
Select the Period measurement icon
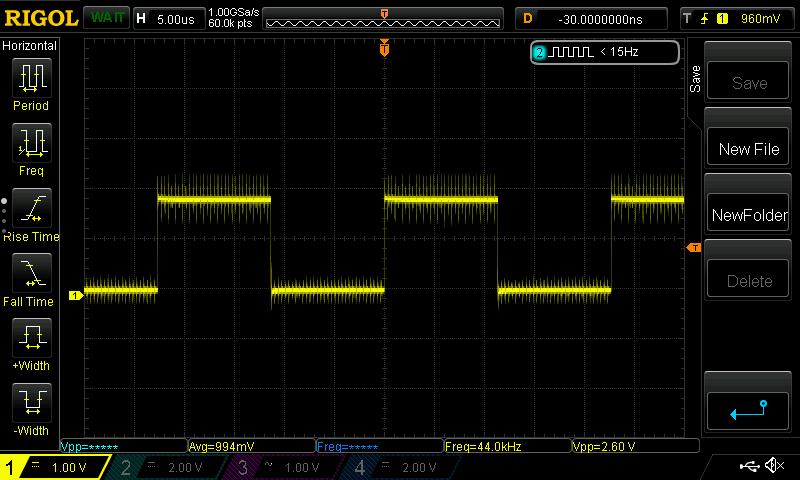32,78
